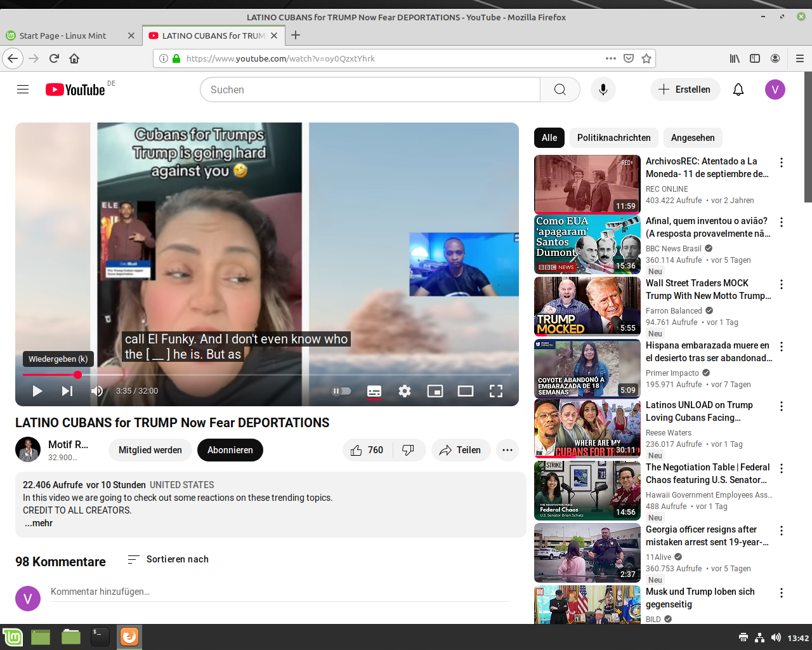This screenshot has width=812, height=650.
Task: Show Firefox library icon
Action: [x=735, y=58]
